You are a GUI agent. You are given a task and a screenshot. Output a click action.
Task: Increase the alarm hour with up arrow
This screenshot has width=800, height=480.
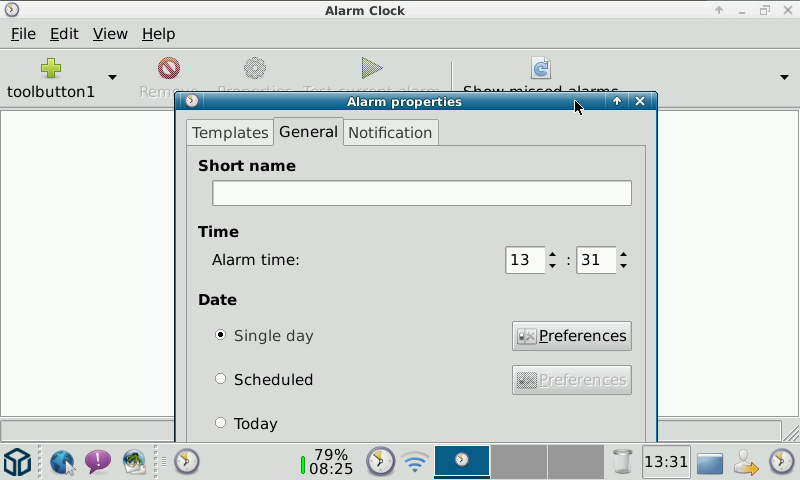point(552,254)
